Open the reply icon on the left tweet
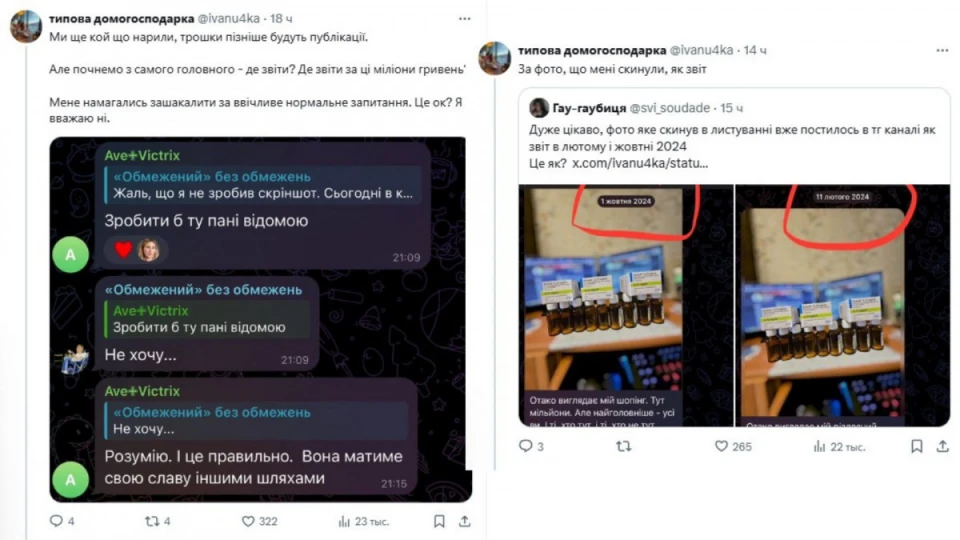Viewport: 960px width, 540px height. coord(56,521)
